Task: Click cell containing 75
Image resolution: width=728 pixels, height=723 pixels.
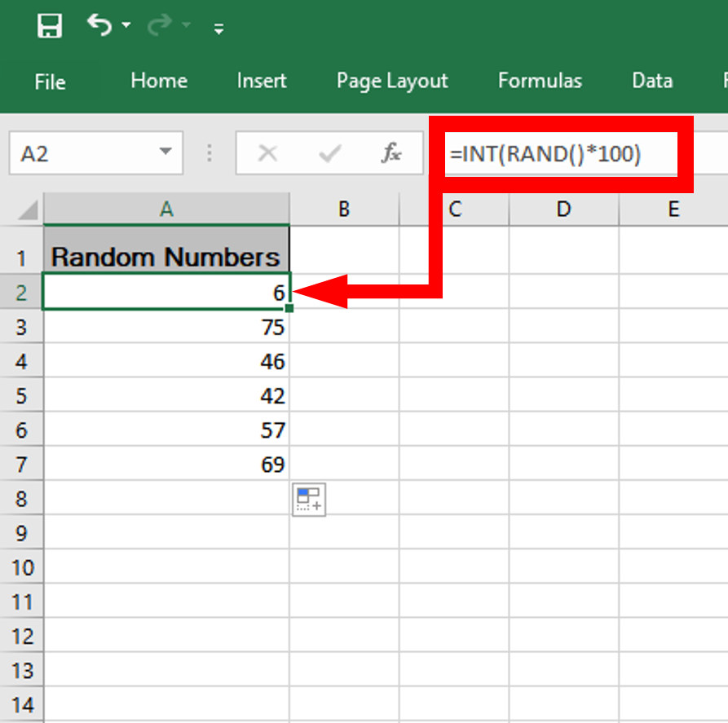Action: point(166,327)
